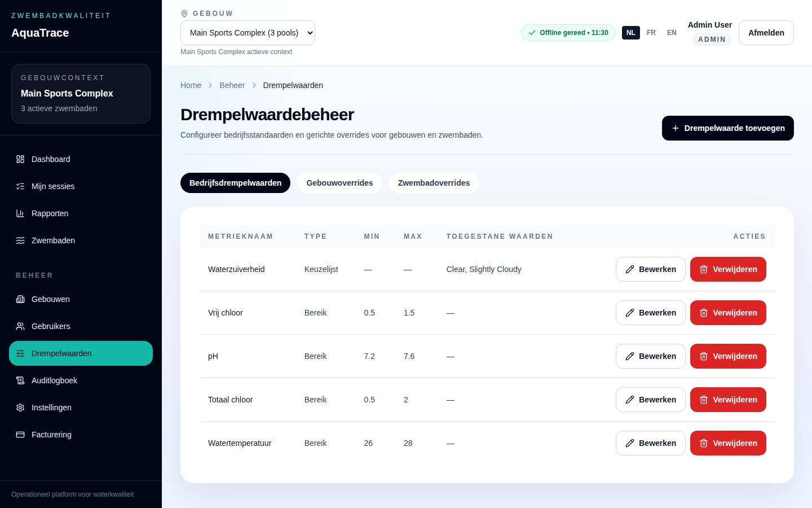
Task: Click the 'Clear, Slightly Cloudy' cell
Action: 484,269
